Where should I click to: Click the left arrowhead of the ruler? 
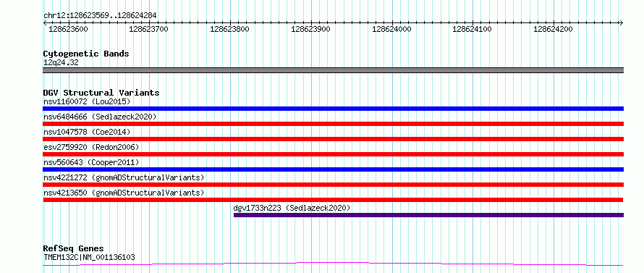45,22
